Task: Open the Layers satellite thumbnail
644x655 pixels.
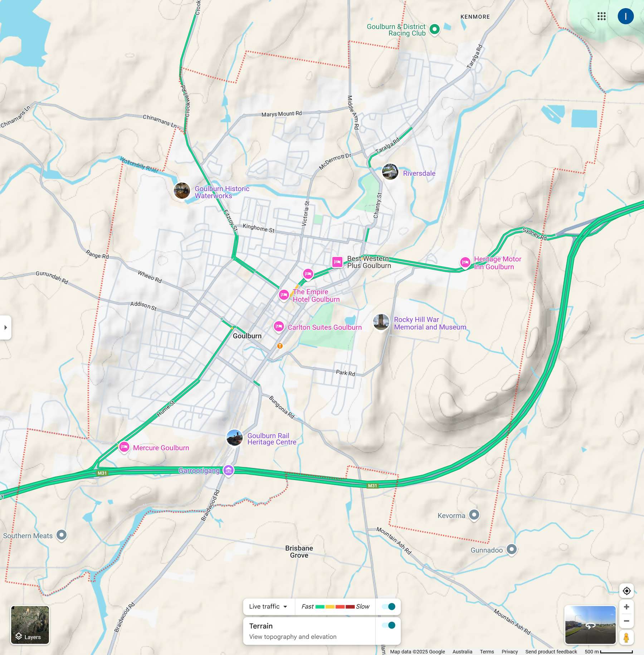Action: point(30,625)
